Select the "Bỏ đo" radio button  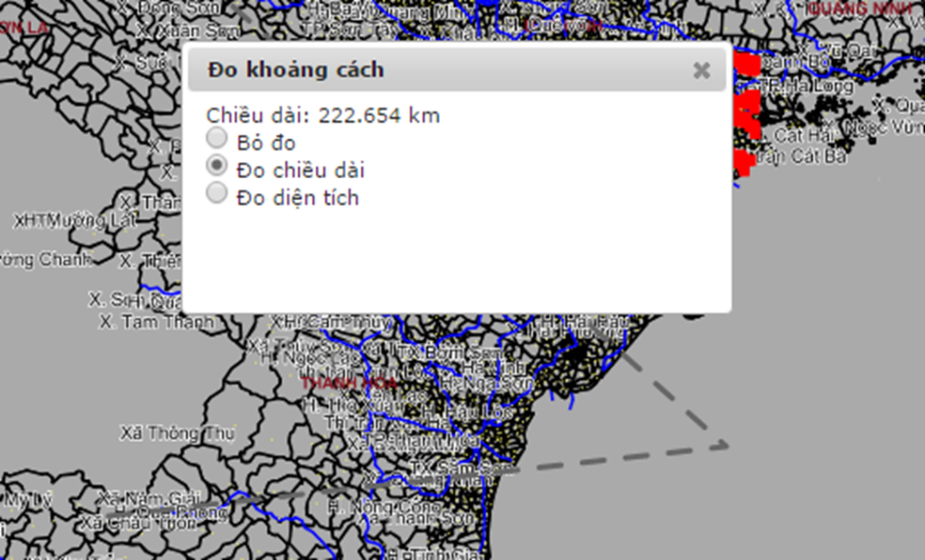pyautogui.click(x=217, y=139)
